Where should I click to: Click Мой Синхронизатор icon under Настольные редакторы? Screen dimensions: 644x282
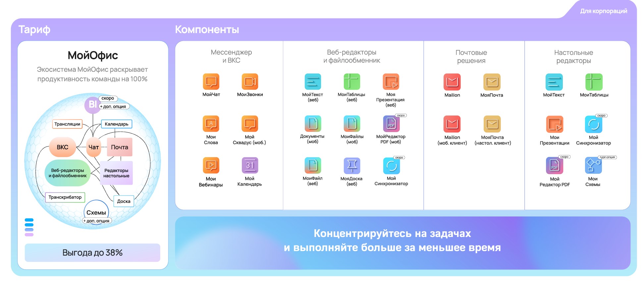click(594, 124)
